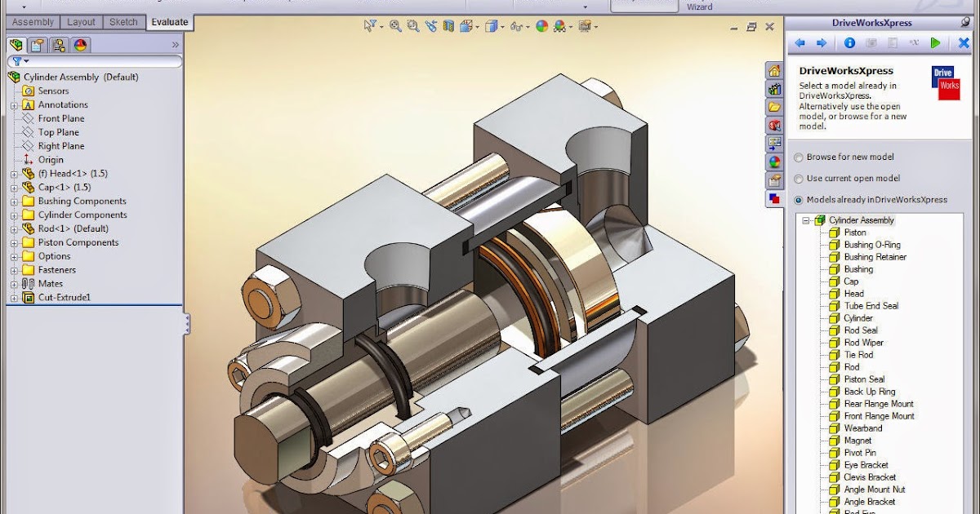Open the Design Library folder icon
The height and width of the screenshot is (514, 980).
[775, 106]
